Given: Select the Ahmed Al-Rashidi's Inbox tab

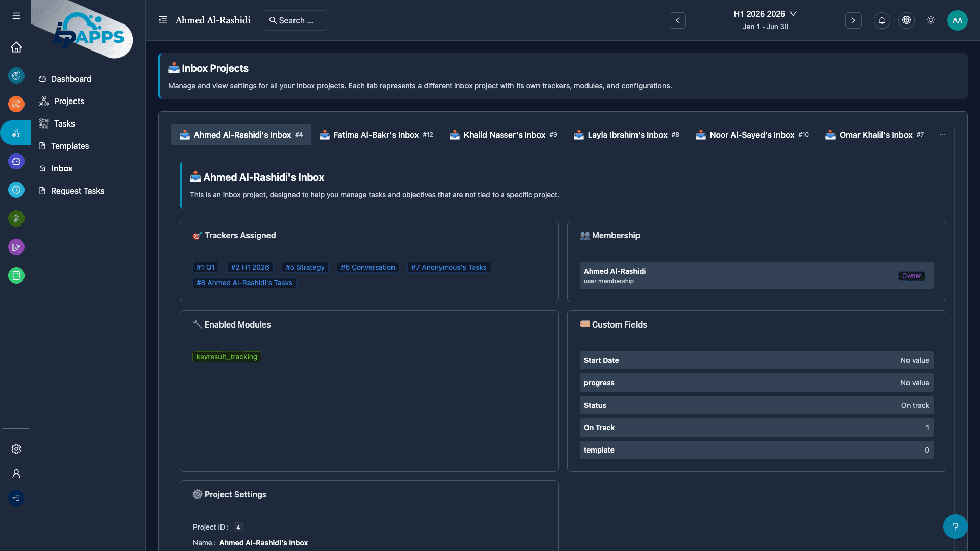Looking at the screenshot, I should (241, 135).
